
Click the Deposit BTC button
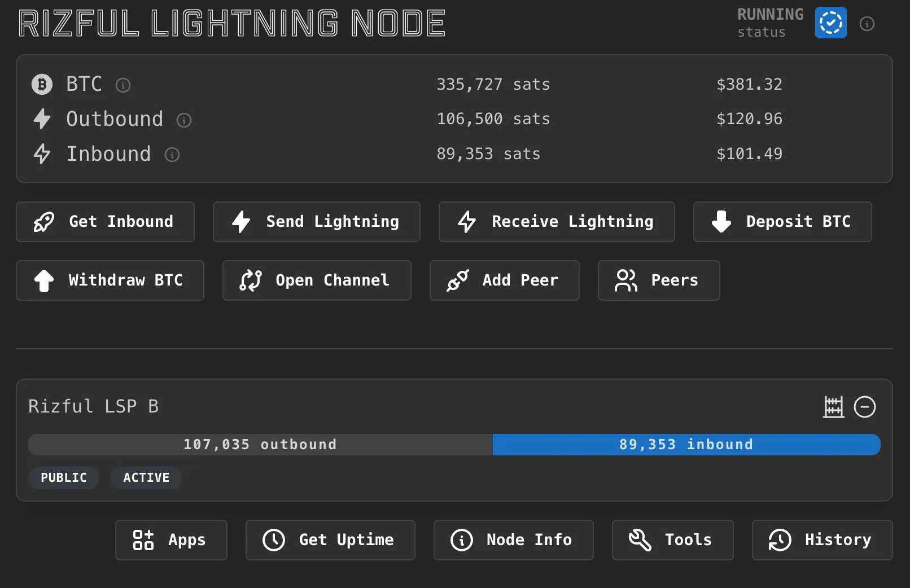coord(782,222)
